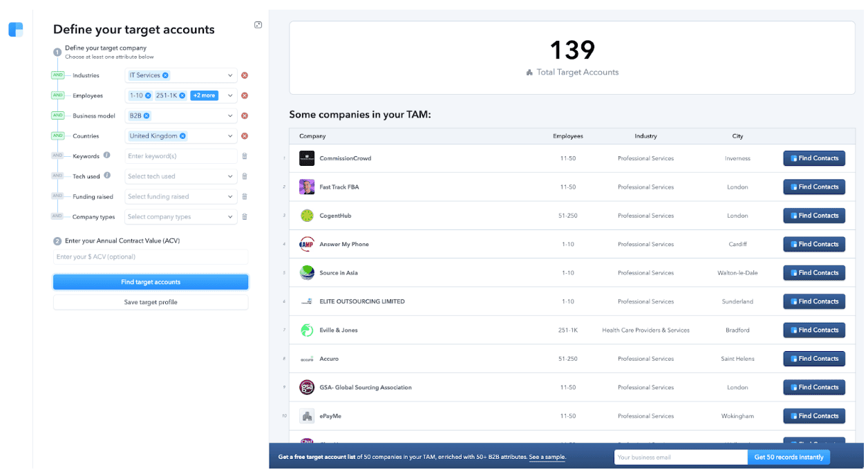Click the info icon next to Tech used

107,176
